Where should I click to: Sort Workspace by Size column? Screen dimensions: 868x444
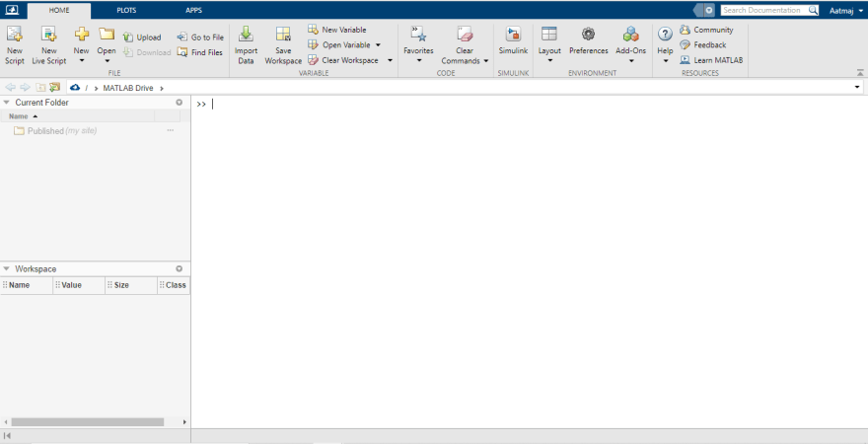(x=131, y=285)
